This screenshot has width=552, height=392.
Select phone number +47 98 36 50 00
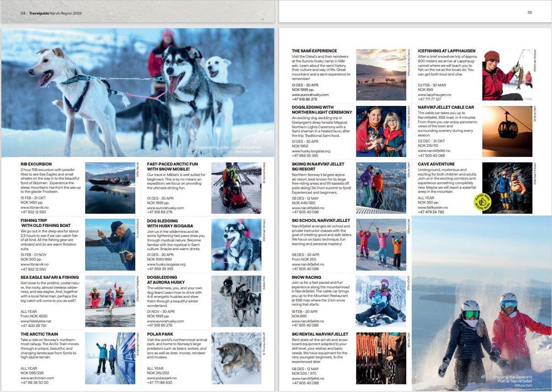point(34,382)
